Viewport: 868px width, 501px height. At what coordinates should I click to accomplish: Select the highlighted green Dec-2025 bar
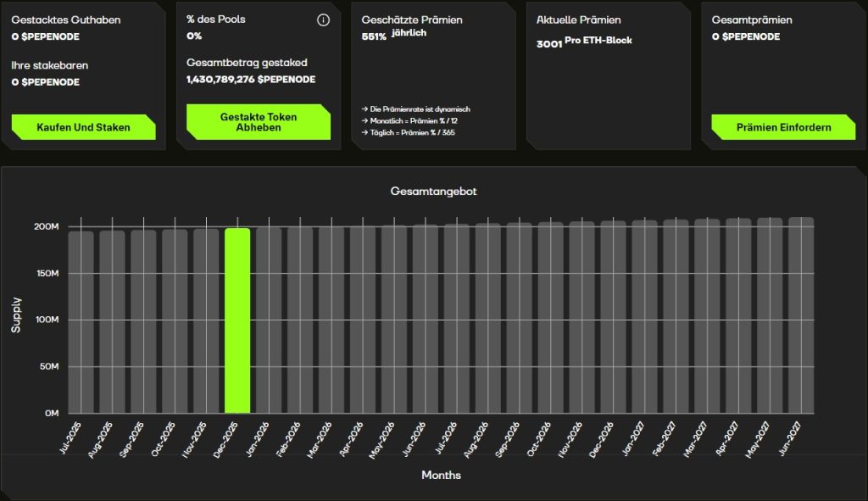237,320
